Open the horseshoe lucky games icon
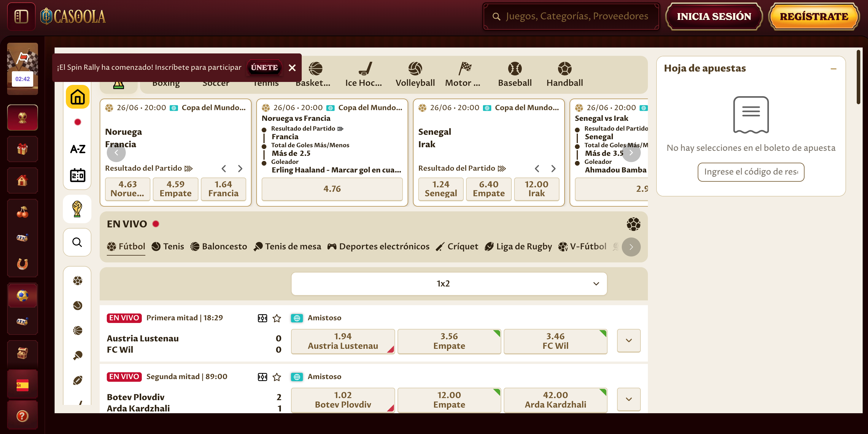The width and height of the screenshot is (868, 434). tap(23, 264)
